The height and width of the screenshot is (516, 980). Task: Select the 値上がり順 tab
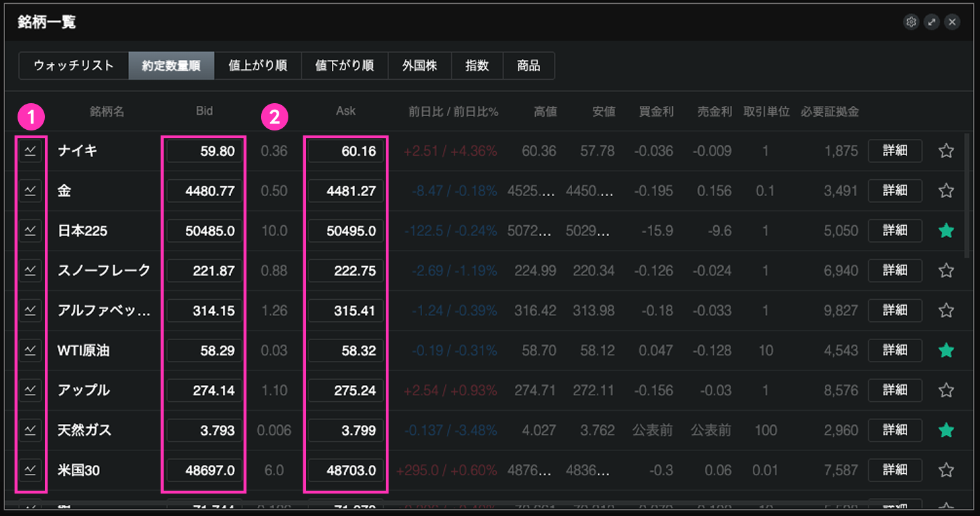[x=258, y=66]
